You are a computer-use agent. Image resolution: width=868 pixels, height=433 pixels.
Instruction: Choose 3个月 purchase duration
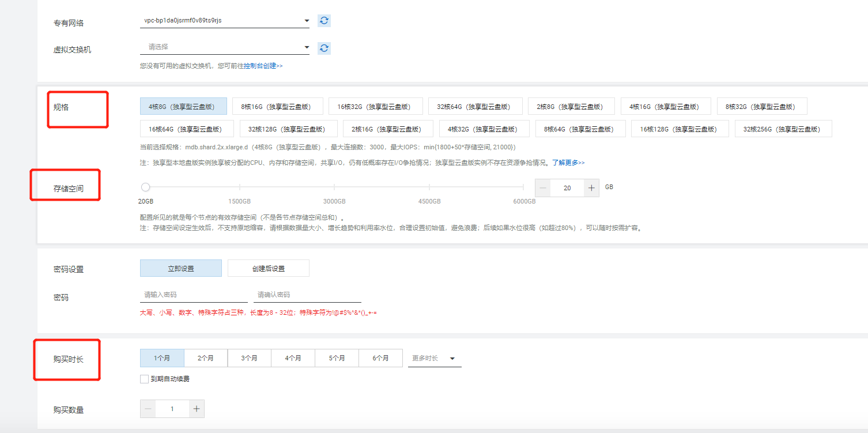pos(250,358)
